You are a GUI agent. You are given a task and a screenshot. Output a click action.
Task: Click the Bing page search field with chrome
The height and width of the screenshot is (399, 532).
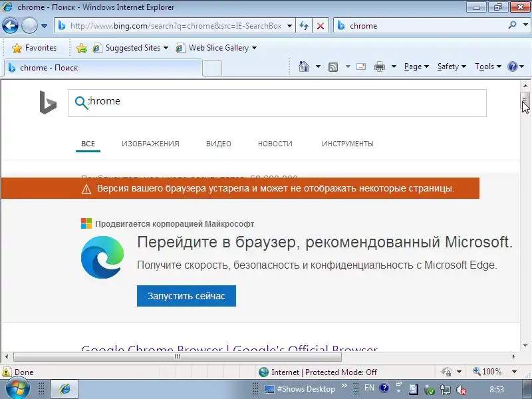pos(277,103)
